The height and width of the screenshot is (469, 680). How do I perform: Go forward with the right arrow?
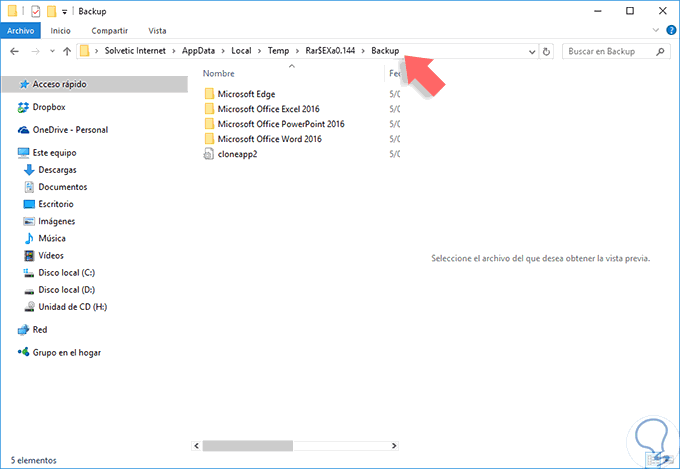click(x=35, y=51)
